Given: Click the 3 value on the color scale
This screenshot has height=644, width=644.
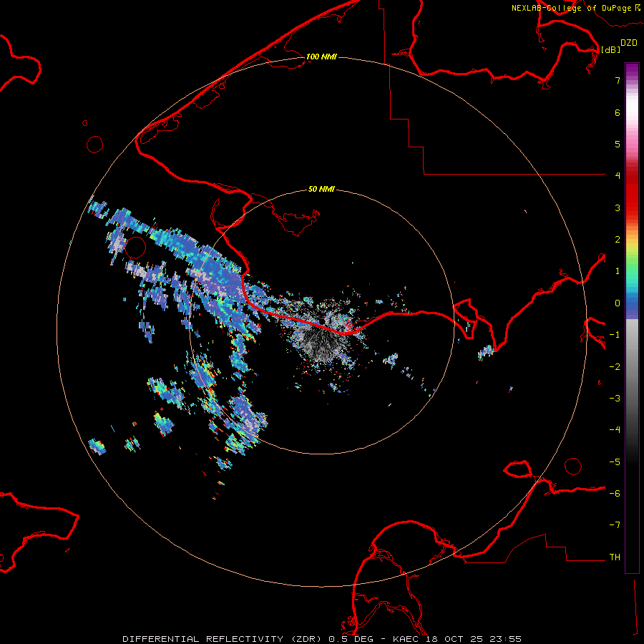Looking at the screenshot, I should [618, 208].
